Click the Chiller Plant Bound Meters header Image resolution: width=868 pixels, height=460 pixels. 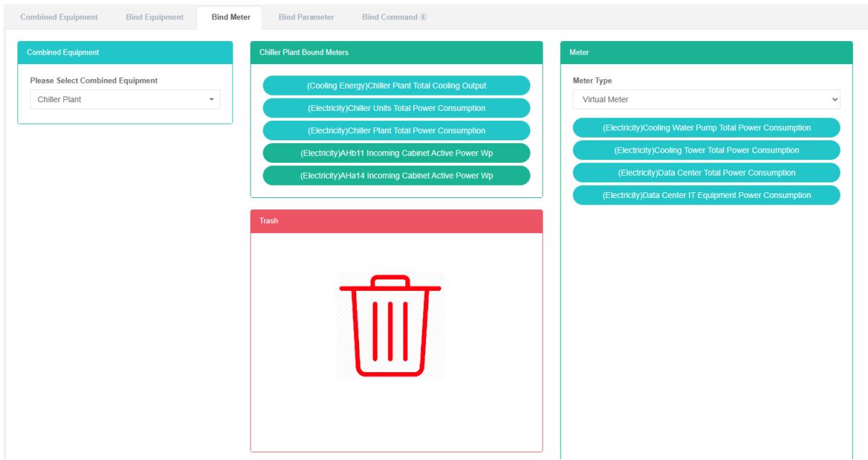pyautogui.click(x=397, y=53)
